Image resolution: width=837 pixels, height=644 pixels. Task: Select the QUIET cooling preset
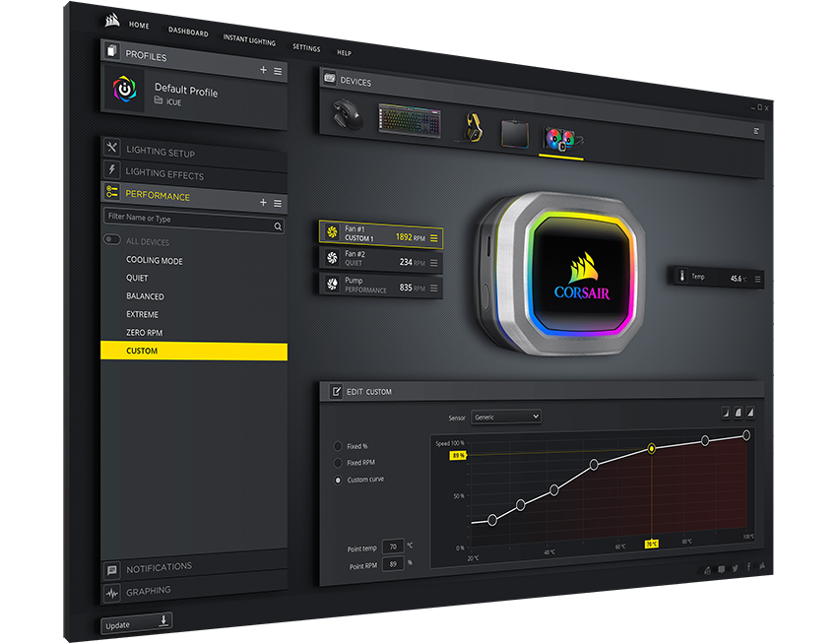coord(137,279)
